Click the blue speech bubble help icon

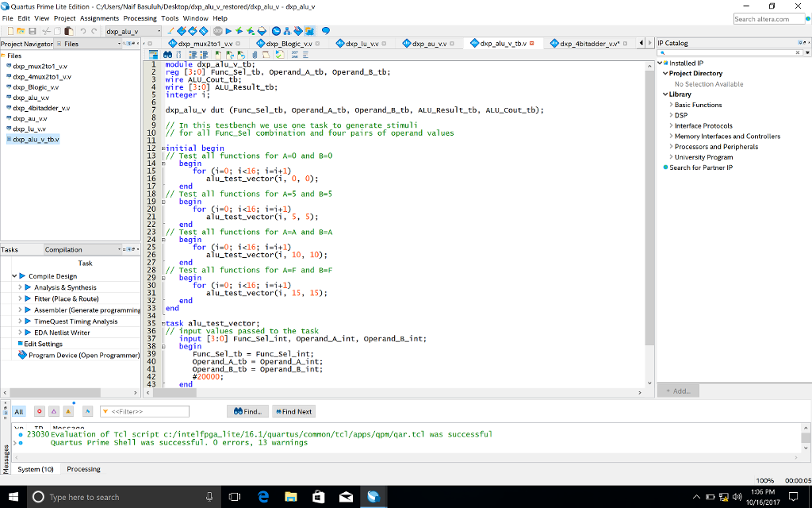325,31
